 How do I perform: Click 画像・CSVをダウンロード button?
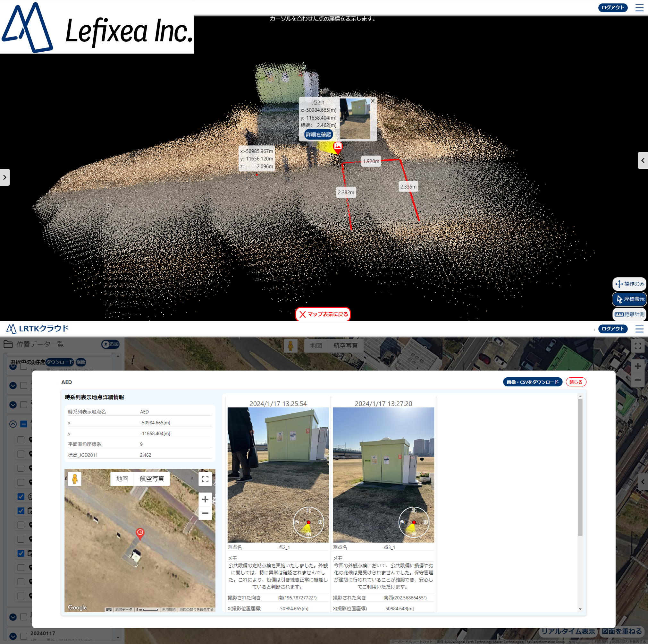(x=532, y=382)
